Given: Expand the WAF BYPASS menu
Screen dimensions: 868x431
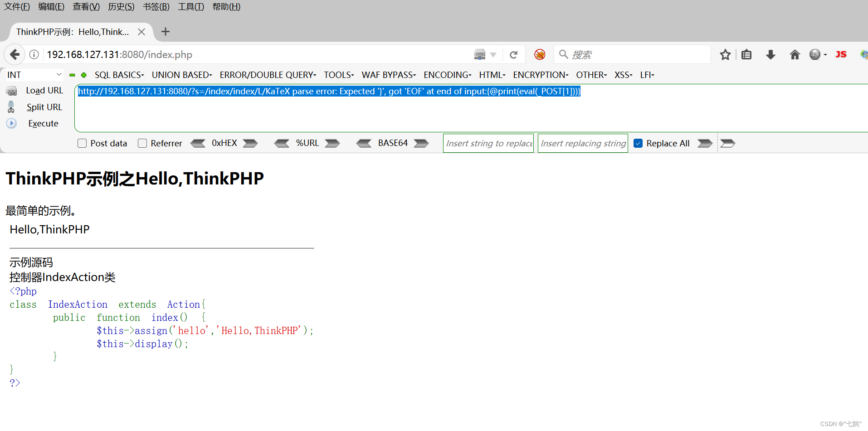Looking at the screenshot, I should [389, 75].
